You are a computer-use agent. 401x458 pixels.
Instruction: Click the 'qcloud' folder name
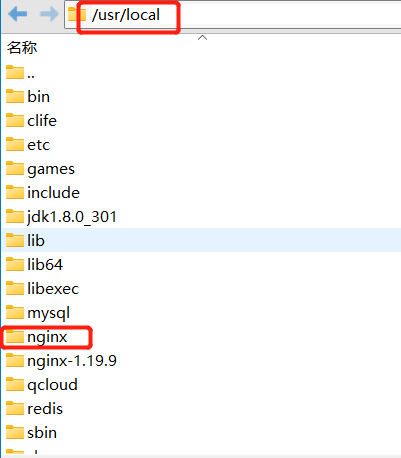point(52,385)
